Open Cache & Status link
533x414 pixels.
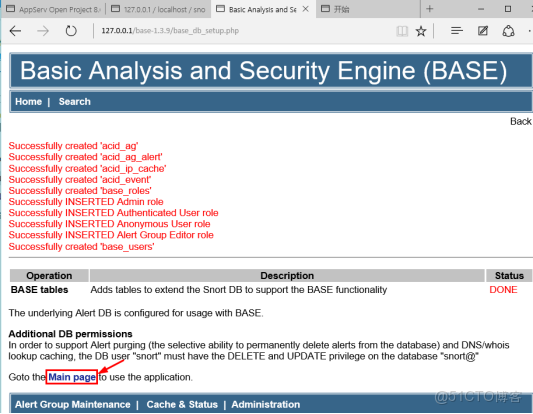coord(182,404)
